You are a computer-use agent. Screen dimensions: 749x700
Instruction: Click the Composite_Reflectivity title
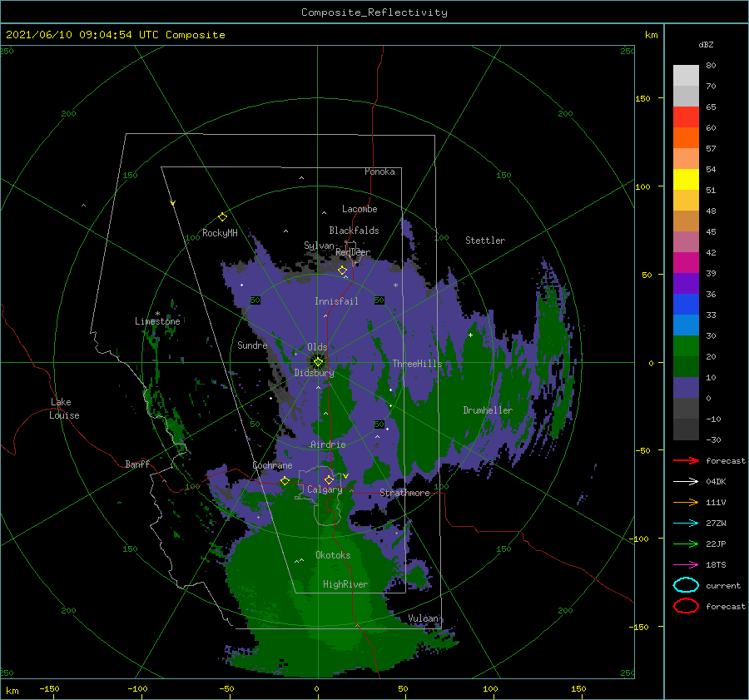[x=374, y=12]
